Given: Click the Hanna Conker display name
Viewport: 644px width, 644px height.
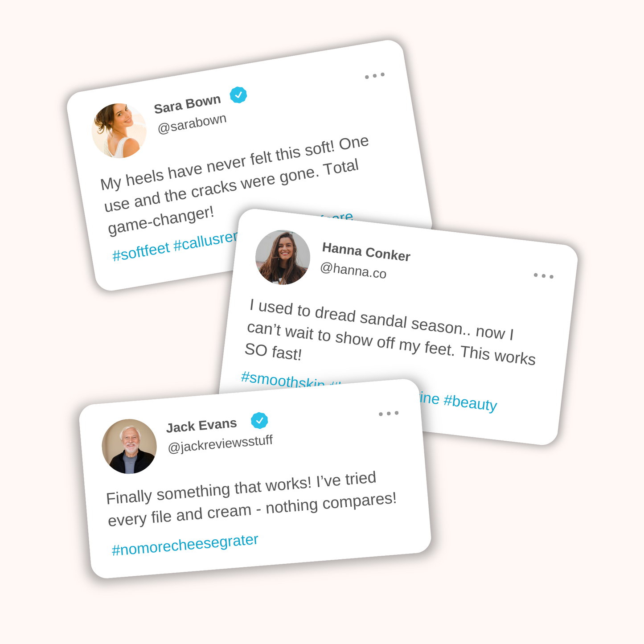Looking at the screenshot, I should pyautogui.click(x=366, y=252).
